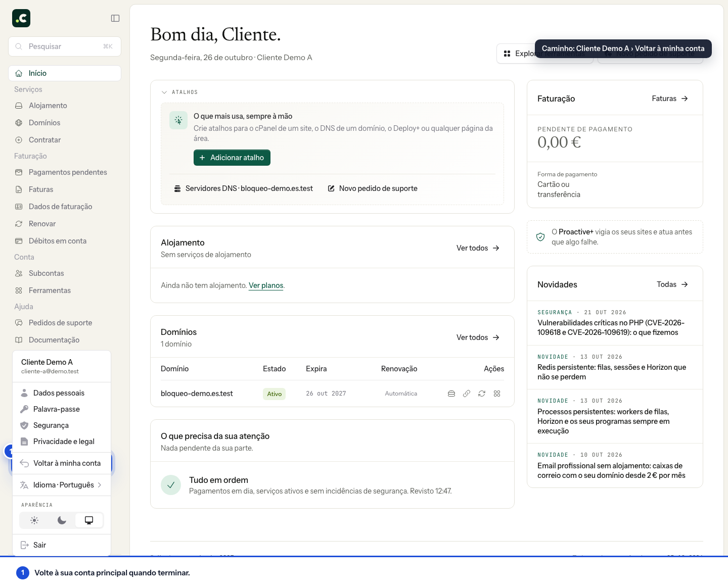
Task: Click the Ferramentas grid icon in sidebar
Action: (19, 290)
